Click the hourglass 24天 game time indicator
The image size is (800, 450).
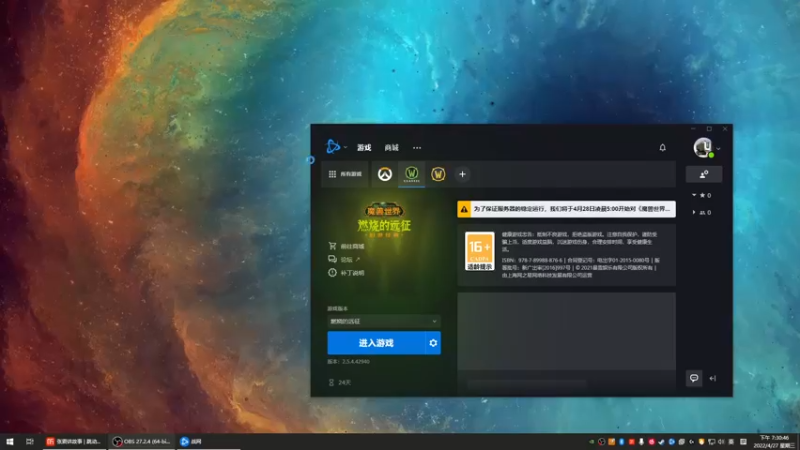coord(340,382)
